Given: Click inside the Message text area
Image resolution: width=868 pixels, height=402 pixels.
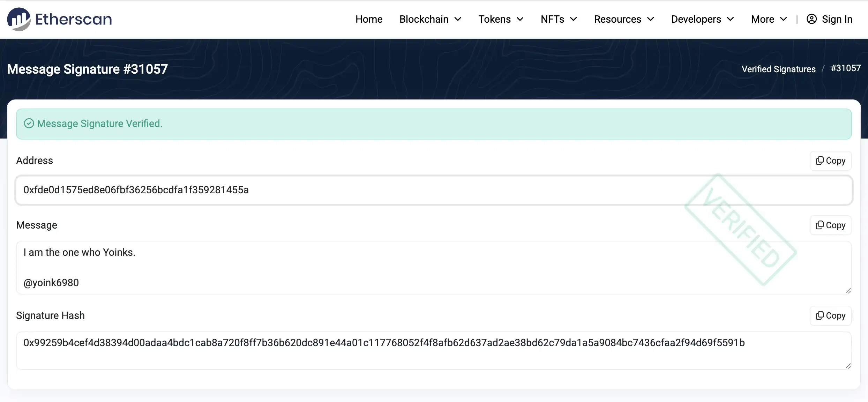Looking at the screenshot, I should (349, 267).
